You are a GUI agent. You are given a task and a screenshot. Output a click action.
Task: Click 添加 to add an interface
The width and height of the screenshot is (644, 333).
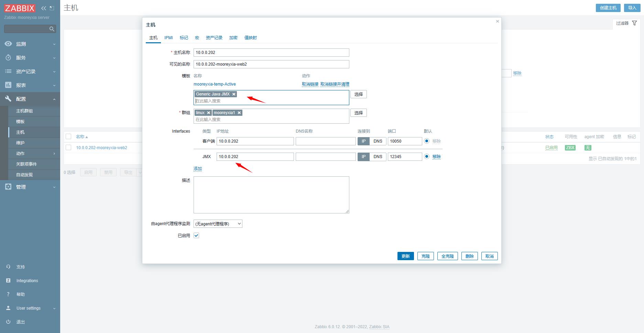pyautogui.click(x=198, y=169)
